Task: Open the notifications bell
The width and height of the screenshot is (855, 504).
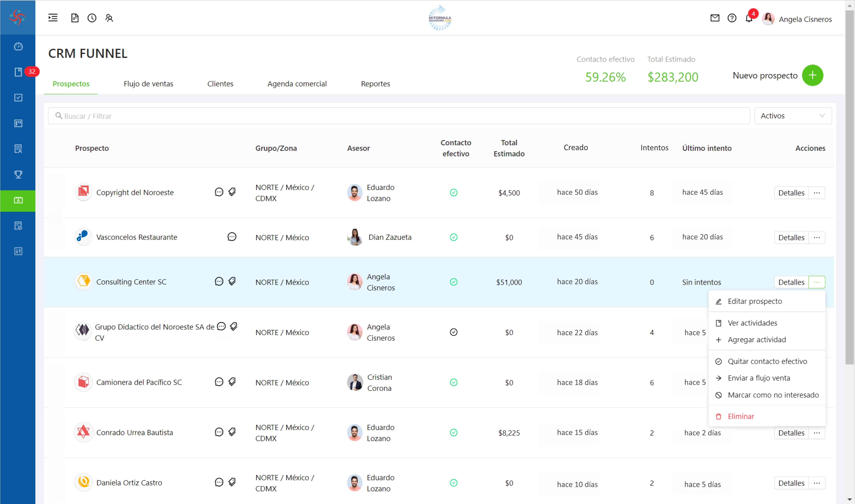Action: [x=749, y=18]
